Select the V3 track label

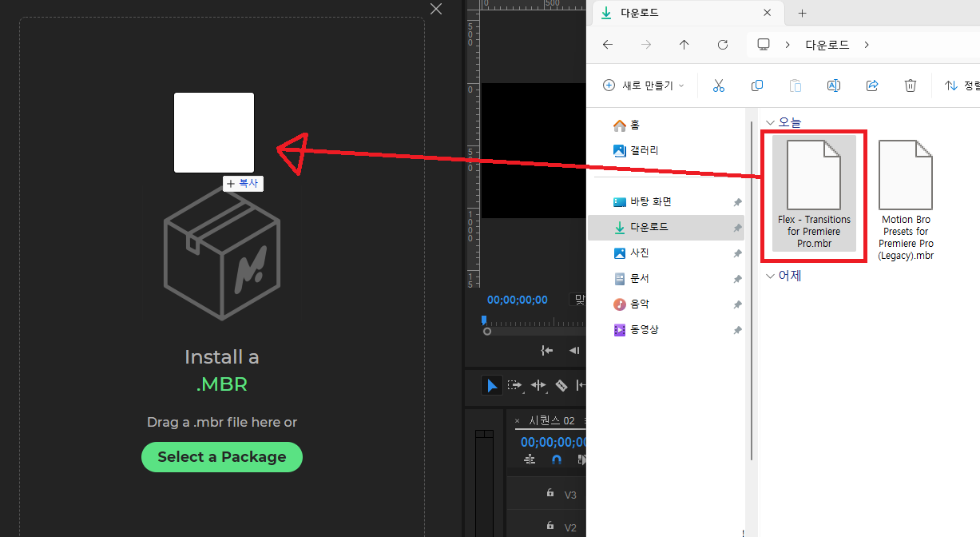(570, 495)
